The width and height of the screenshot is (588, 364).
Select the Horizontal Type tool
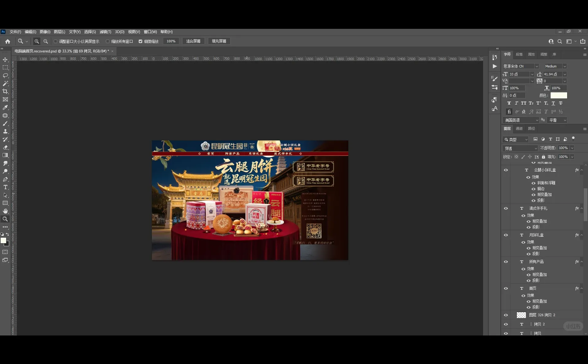tap(5, 187)
